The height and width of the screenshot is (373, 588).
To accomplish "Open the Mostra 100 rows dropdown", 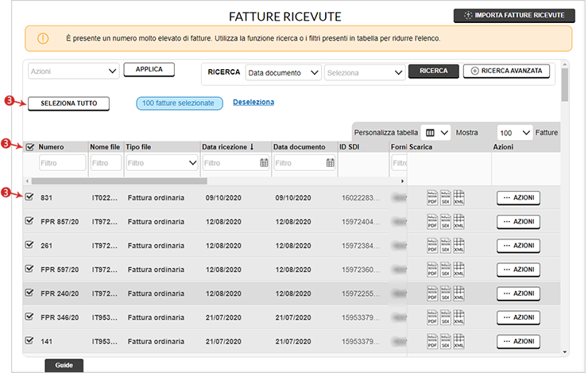I will (x=515, y=133).
